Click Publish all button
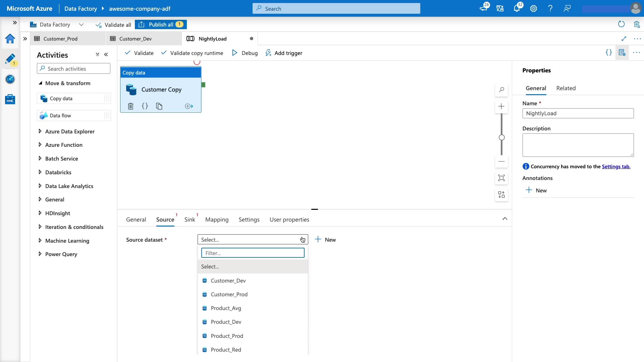 [x=161, y=24]
